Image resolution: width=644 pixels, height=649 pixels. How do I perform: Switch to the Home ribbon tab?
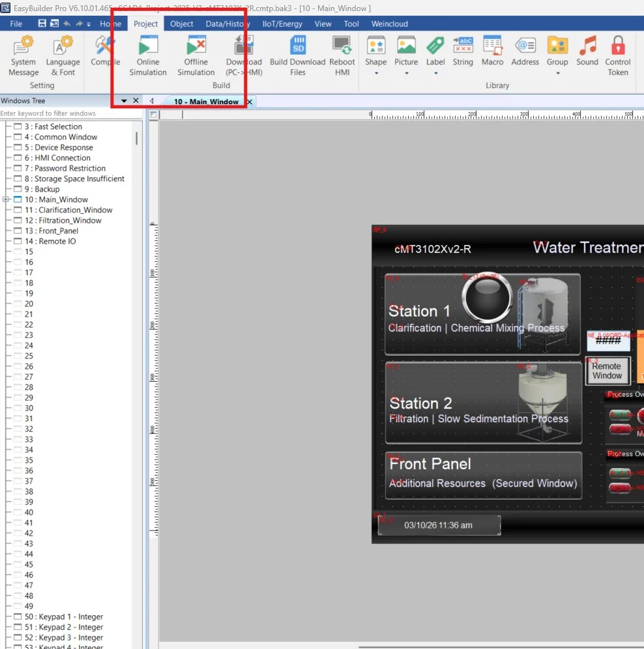point(110,24)
